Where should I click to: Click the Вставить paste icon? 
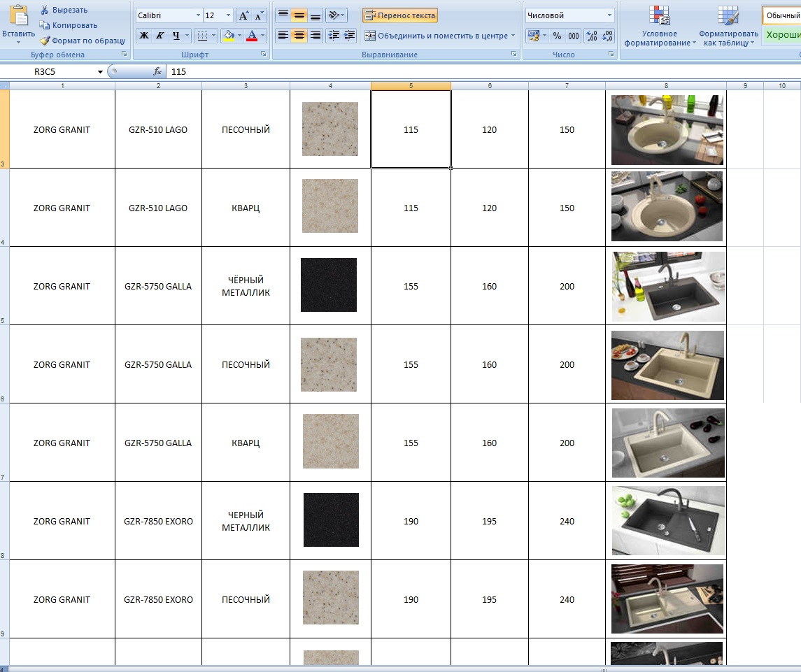pos(19,16)
